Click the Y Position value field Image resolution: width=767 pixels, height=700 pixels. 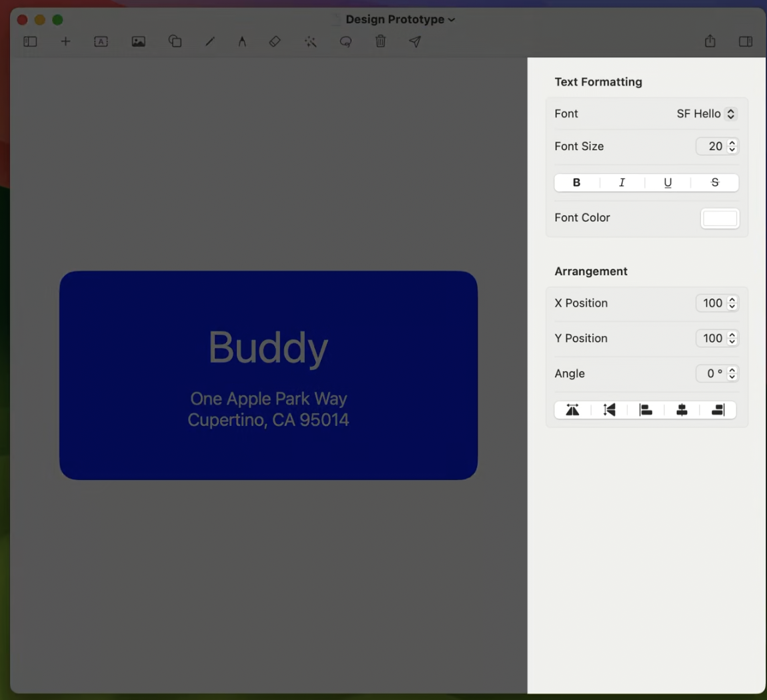(712, 338)
